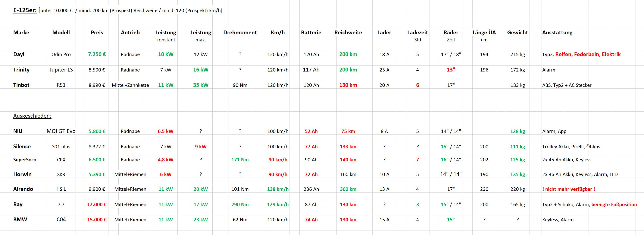
Task: Select the Drehmoment header cell
Action: coord(240,32)
